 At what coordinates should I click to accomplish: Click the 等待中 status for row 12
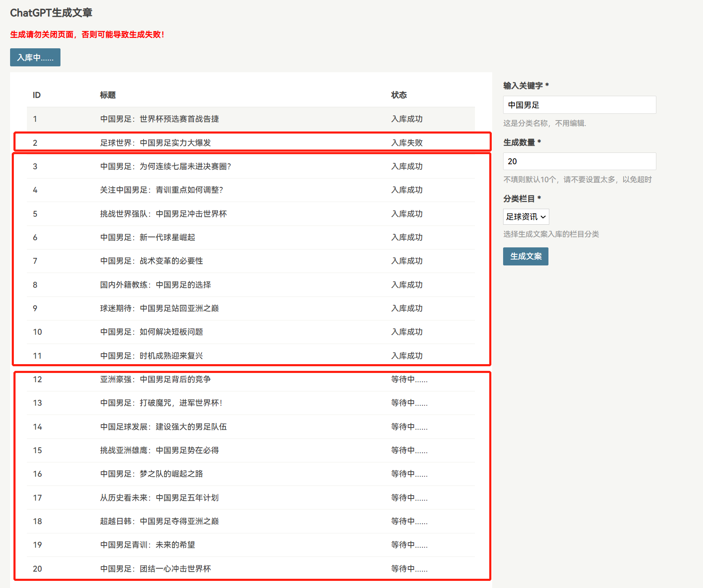409,379
